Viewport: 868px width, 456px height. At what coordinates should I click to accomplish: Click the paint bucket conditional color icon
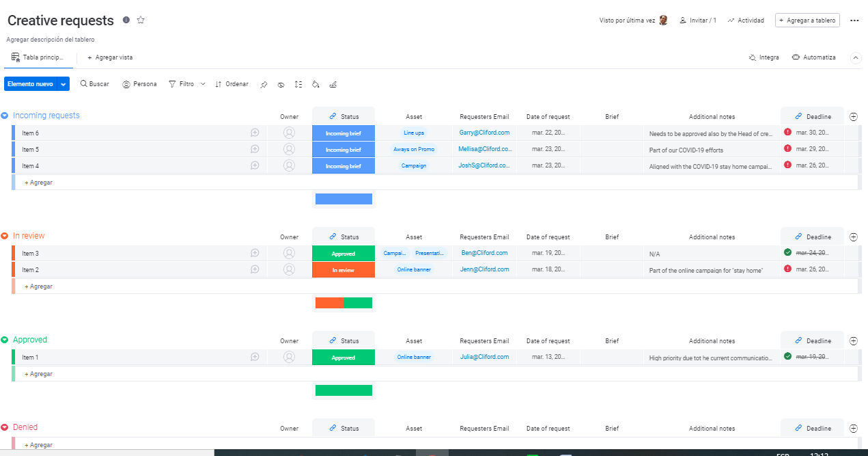[x=316, y=85]
